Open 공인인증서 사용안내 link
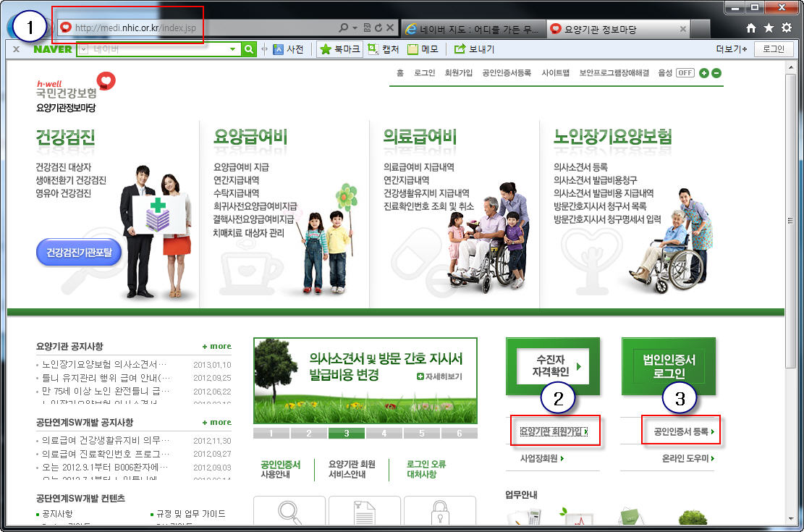Image resolution: width=804 pixels, height=532 pixels. pos(281,469)
